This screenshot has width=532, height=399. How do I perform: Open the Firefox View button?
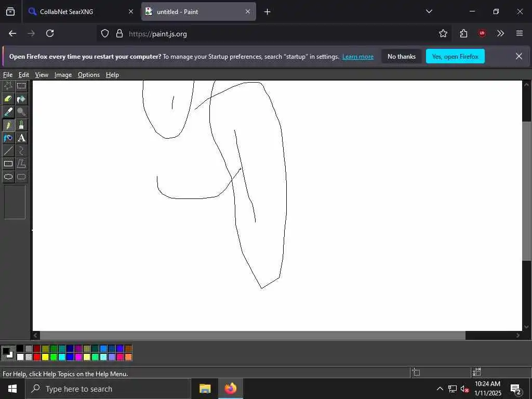10,11
